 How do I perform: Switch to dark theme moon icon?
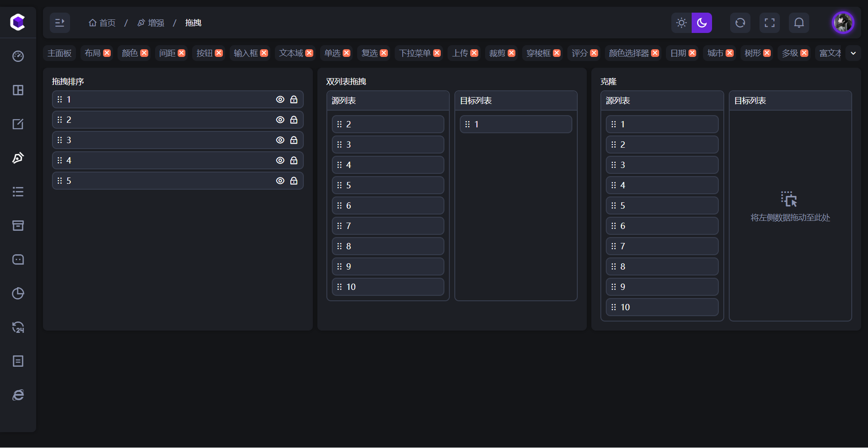(702, 23)
